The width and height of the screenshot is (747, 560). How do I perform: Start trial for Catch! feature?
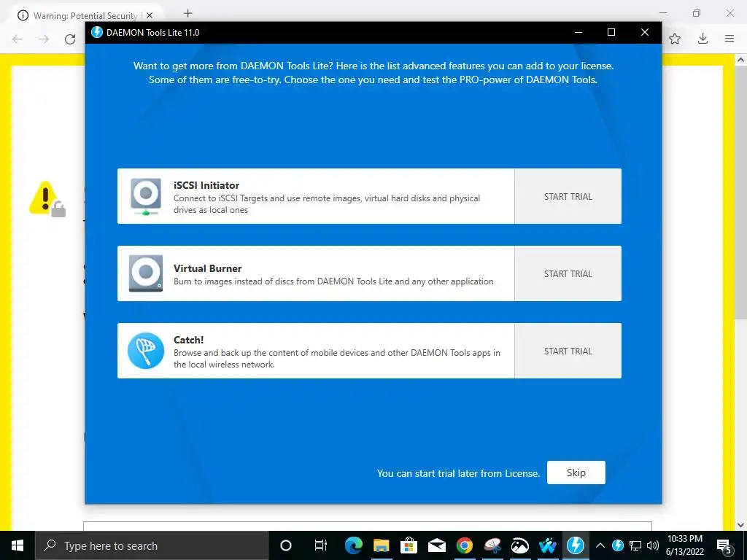(568, 351)
